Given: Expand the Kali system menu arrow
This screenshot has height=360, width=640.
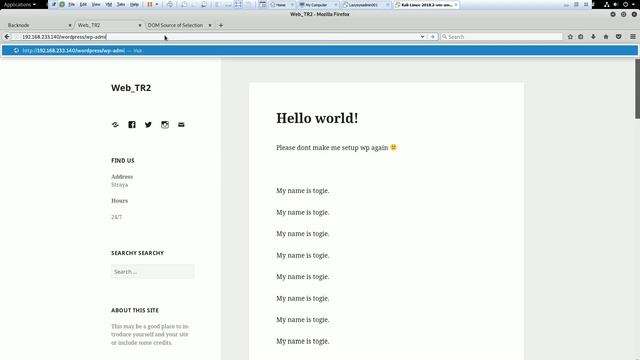Looking at the screenshot, I should 634,4.
